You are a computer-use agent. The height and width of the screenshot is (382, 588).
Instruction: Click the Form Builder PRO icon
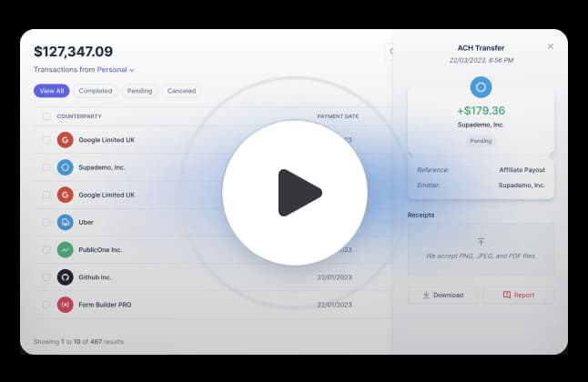pyautogui.click(x=65, y=304)
